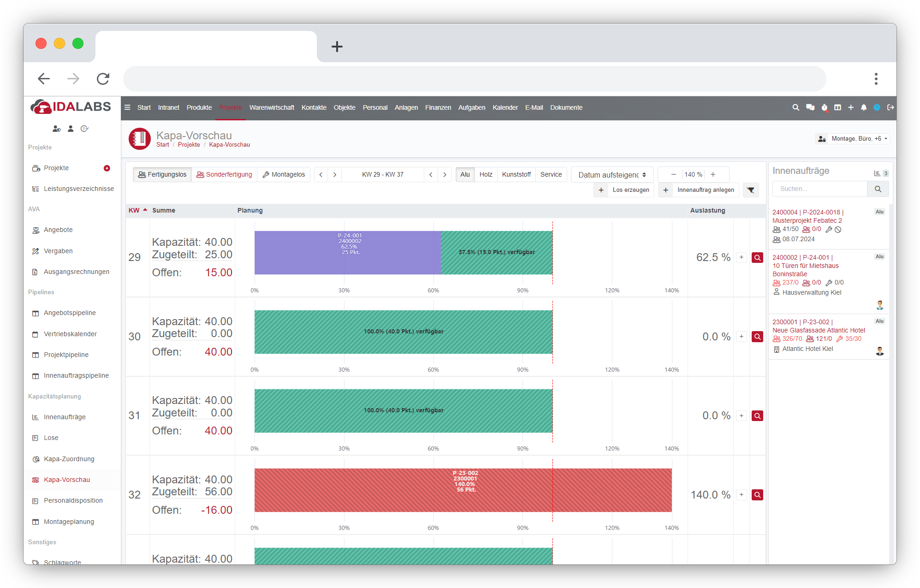Click the chat messages icon in navbar

810,107
